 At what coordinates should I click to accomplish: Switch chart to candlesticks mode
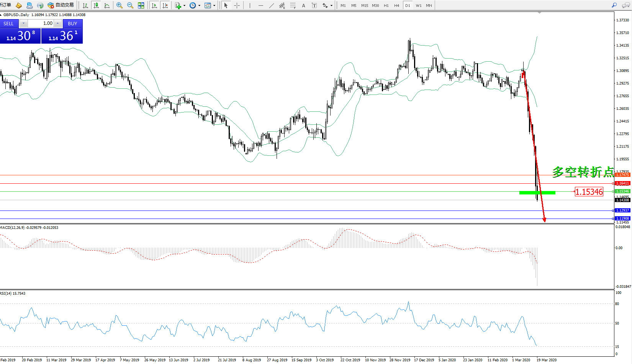(x=96, y=5)
